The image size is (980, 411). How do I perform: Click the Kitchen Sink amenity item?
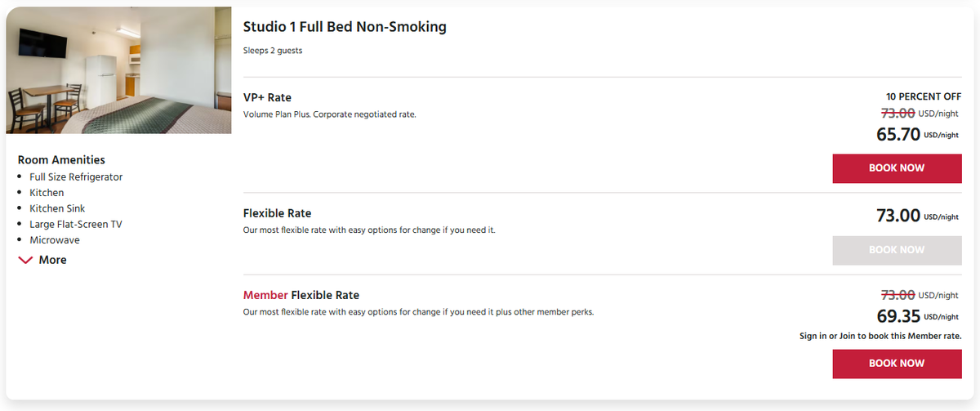pos(57,208)
